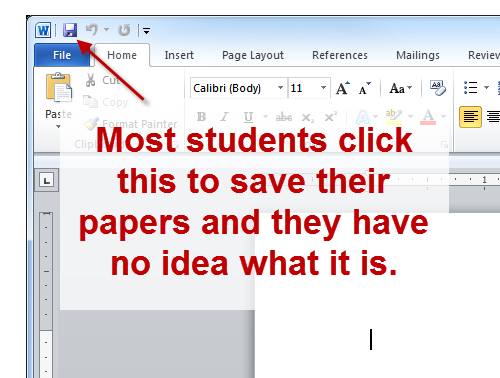
Task: Toggle Subscript formatting
Action: [x=307, y=118]
